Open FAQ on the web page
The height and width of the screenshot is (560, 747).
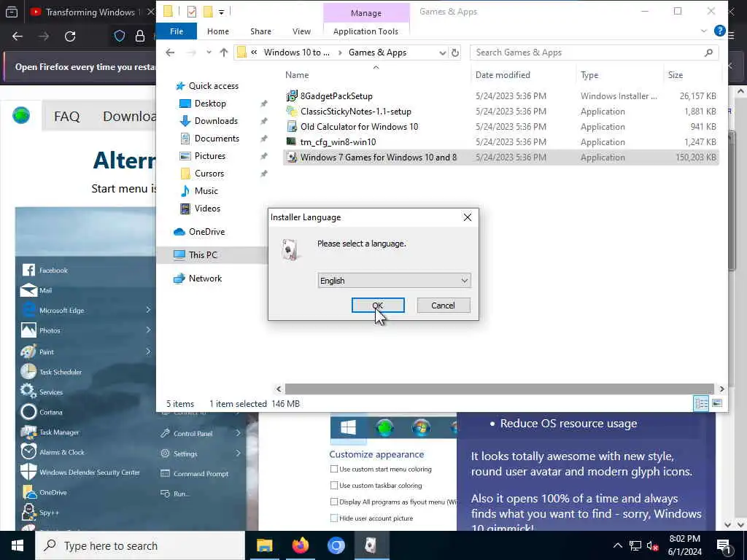(x=66, y=116)
